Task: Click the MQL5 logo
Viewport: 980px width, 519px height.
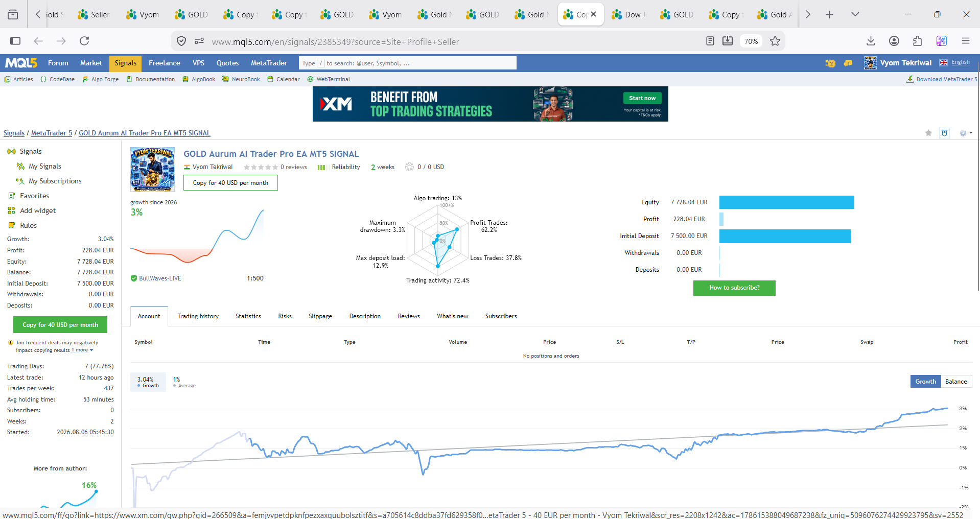Action: coord(21,63)
